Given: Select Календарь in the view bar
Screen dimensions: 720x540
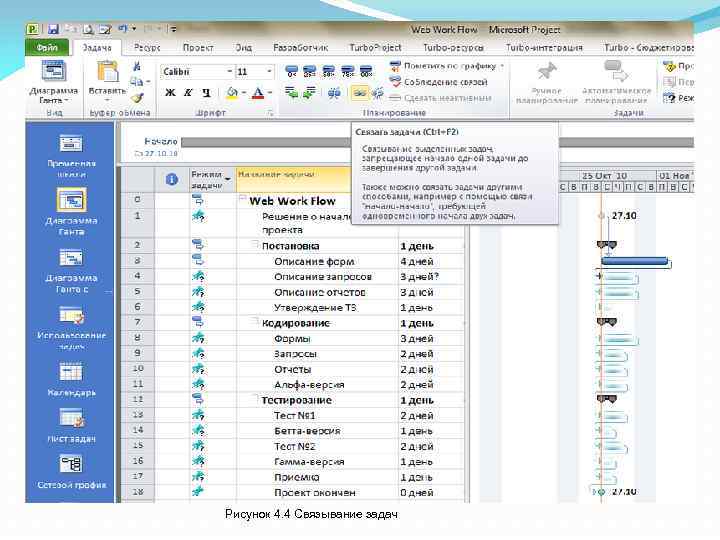Looking at the screenshot, I should tap(71, 379).
